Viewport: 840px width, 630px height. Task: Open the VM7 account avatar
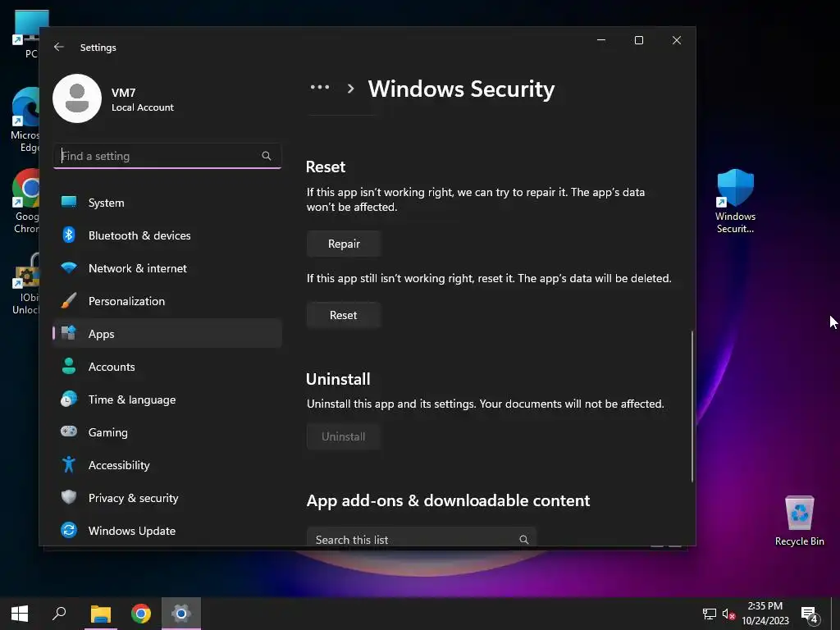click(77, 98)
